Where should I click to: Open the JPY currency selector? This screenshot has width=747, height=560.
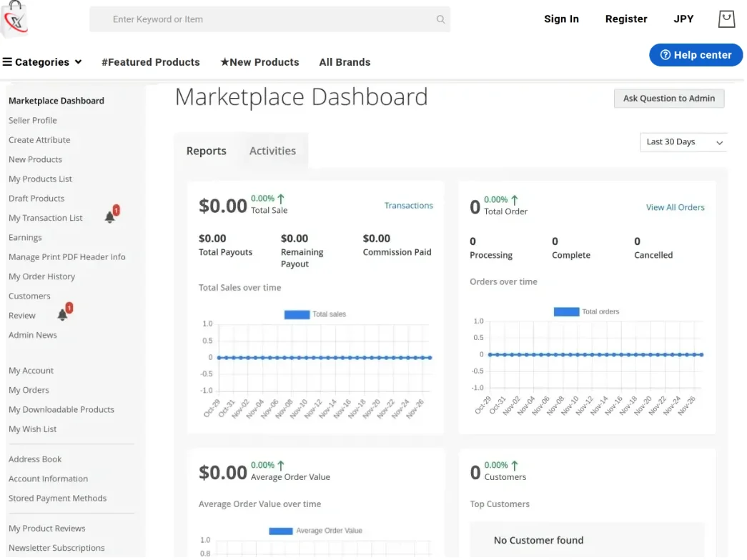coord(683,19)
